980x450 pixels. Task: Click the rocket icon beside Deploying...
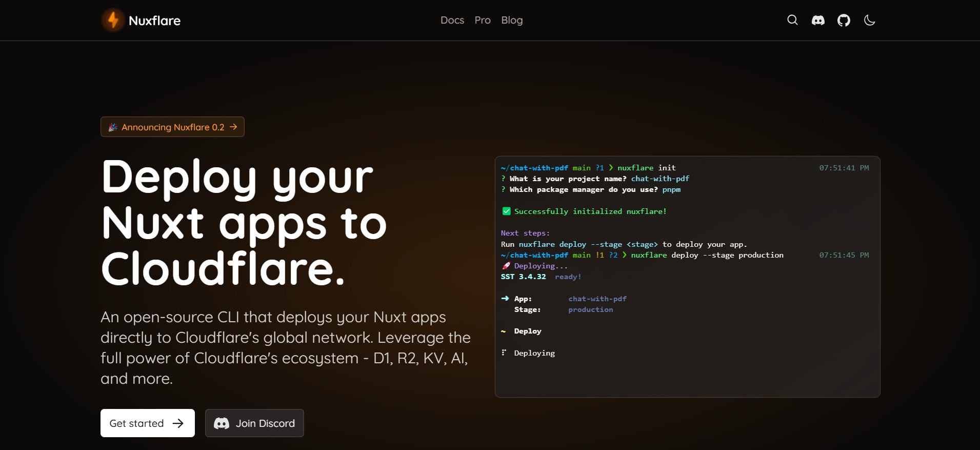[x=506, y=266]
